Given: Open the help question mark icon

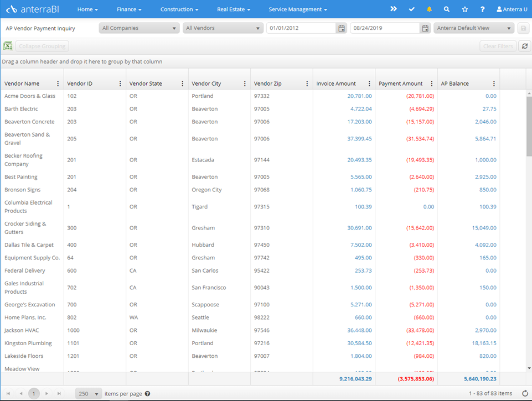Looking at the screenshot, I should 483,9.
